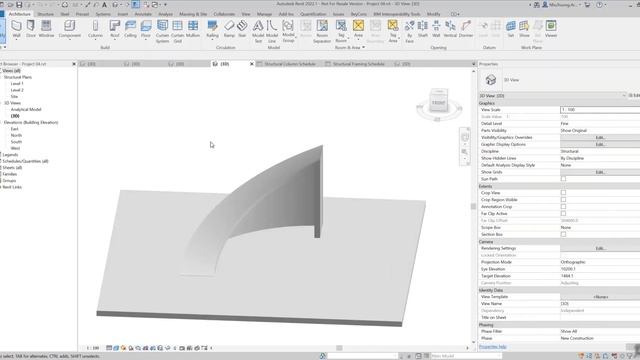Click the ViewCube in the 3D view
The height and width of the screenshot is (360, 640).
click(439, 102)
